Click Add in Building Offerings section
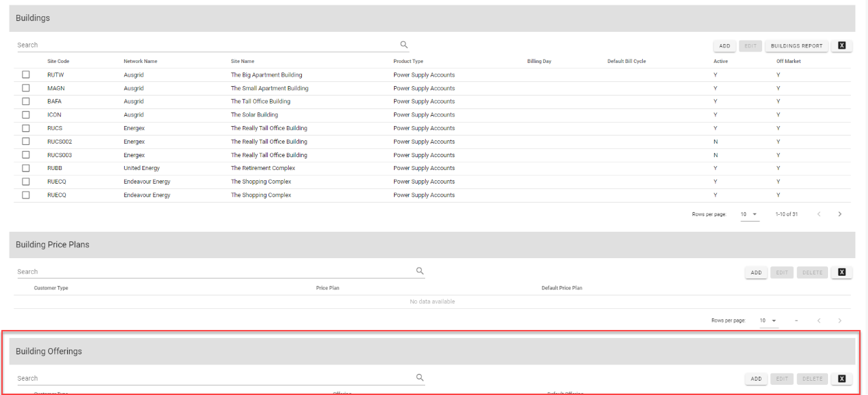The height and width of the screenshot is (395, 868). click(756, 379)
